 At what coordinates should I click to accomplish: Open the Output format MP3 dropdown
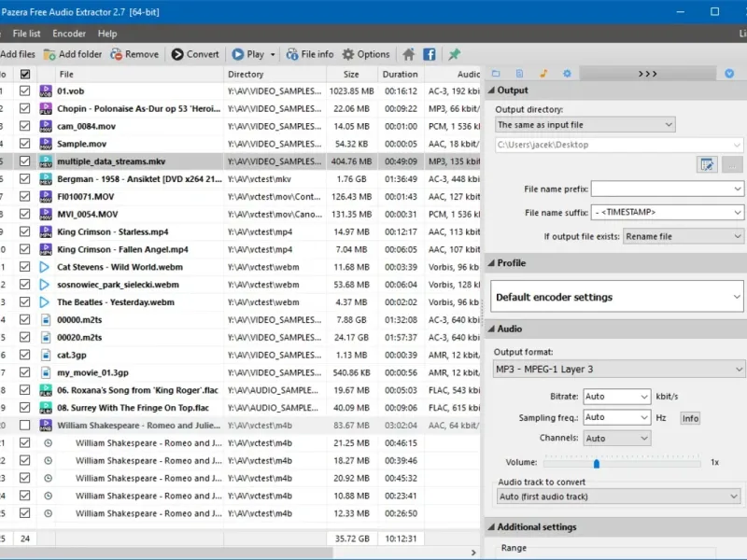618,370
